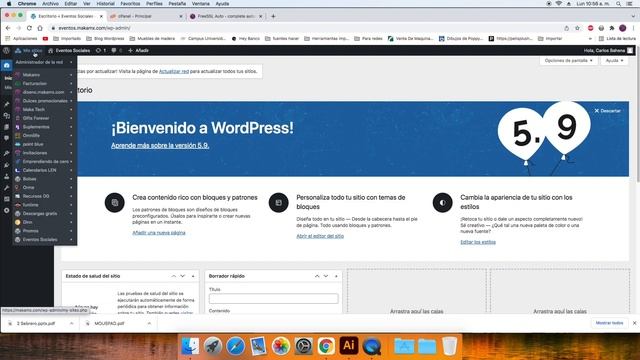Open the Users icon in sidebar
Image resolution: width=640 pixels, height=360 pixels.
pyautogui.click(x=7, y=176)
